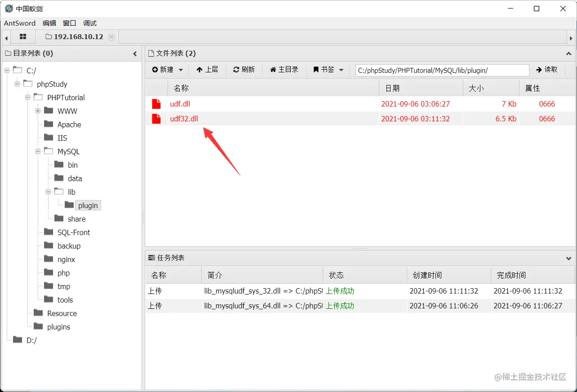Select the phpStudy folder label
The width and height of the screenshot is (577, 392).
coord(52,84)
